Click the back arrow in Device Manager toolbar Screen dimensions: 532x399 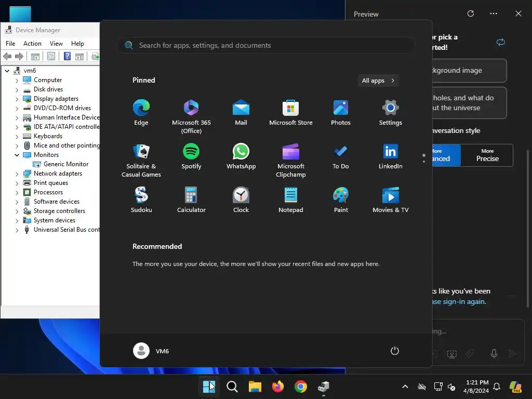(x=7, y=56)
